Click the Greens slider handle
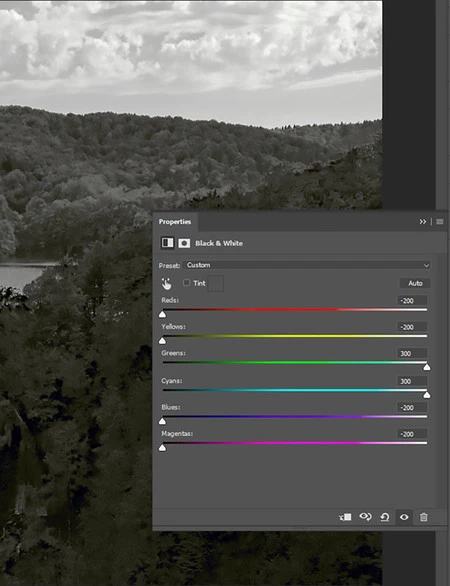Screen dimensions: 450x586 coord(427,367)
